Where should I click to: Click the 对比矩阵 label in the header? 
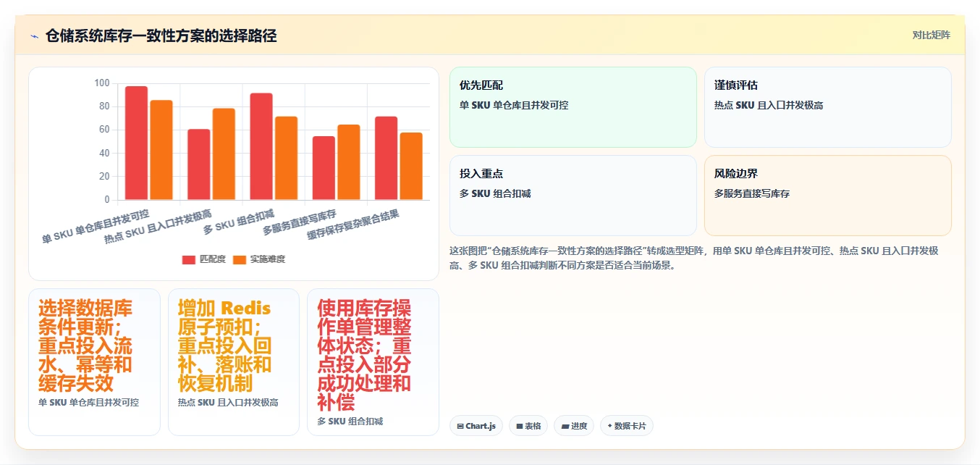pos(932,35)
